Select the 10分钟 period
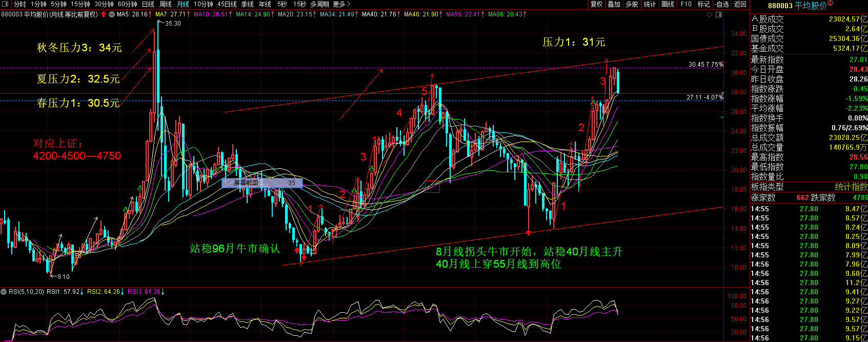868x342 pixels. 204,4
